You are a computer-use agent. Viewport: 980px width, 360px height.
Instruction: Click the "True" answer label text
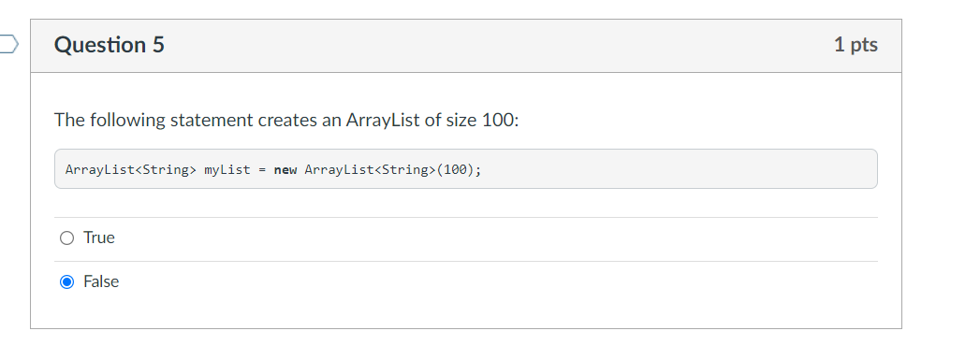[99, 238]
